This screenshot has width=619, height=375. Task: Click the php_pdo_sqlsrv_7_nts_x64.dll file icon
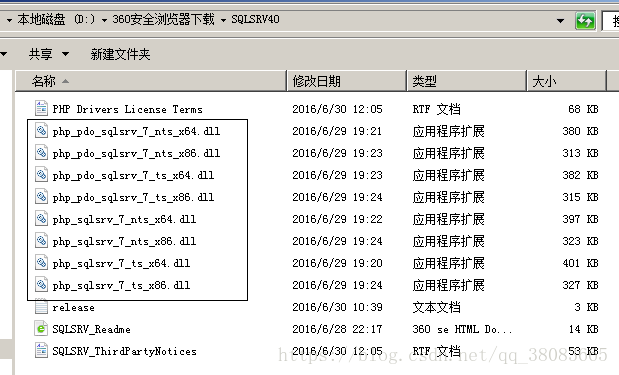point(41,130)
